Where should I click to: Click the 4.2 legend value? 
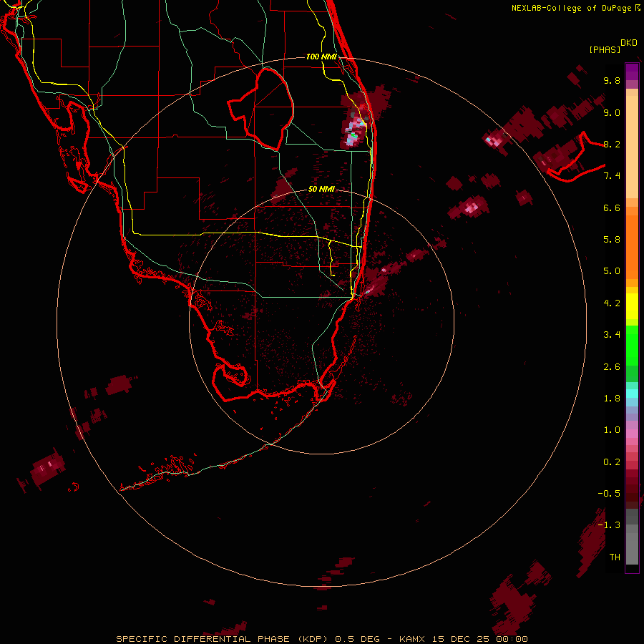pyautogui.click(x=612, y=303)
